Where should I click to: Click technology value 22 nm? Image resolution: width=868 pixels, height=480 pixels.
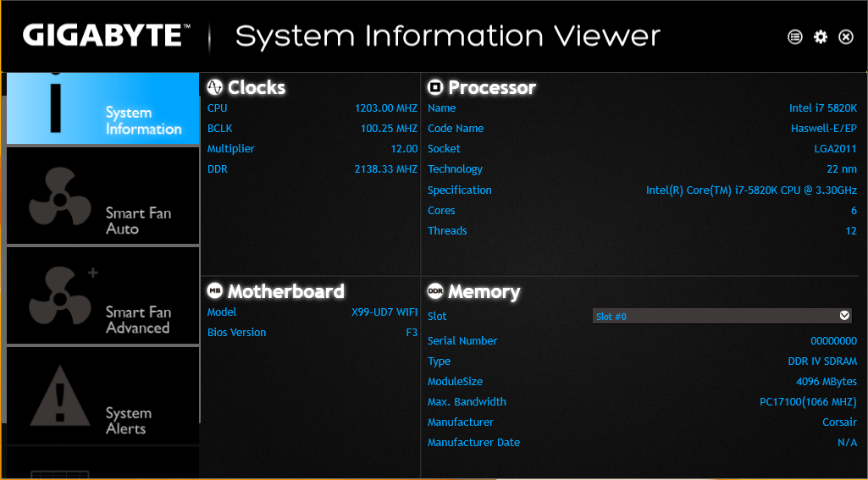coord(842,169)
